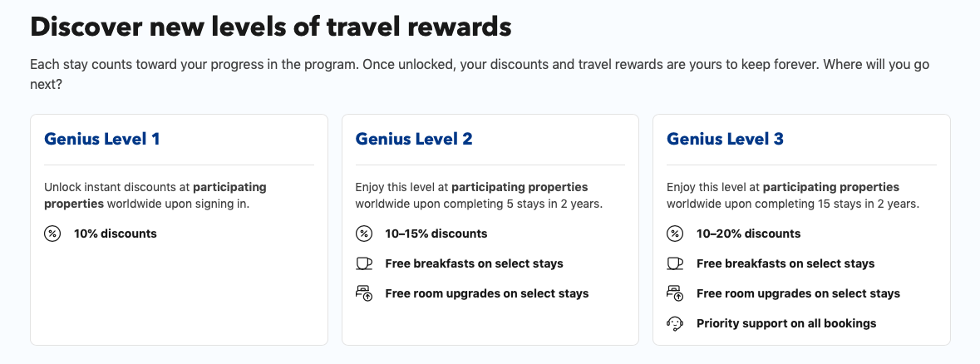Click the Level 1 discount percent icon
The width and height of the screenshot is (980, 364).
click(x=52, y=234)
